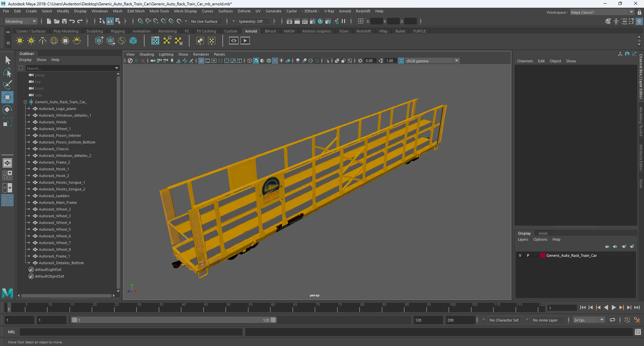Click the Open scene folder icon
The image size is (644, 346).
[x=57, y=21]
